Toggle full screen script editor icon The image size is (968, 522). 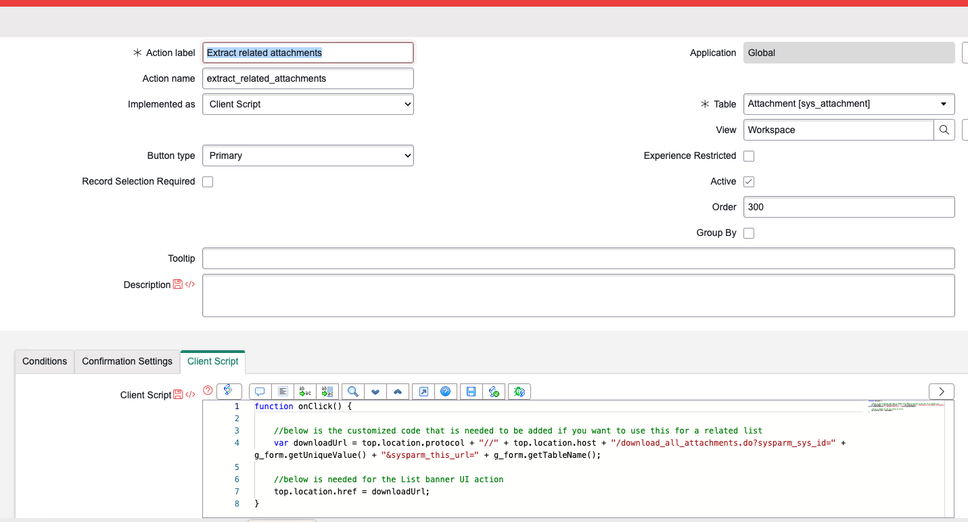click(424, 391)
